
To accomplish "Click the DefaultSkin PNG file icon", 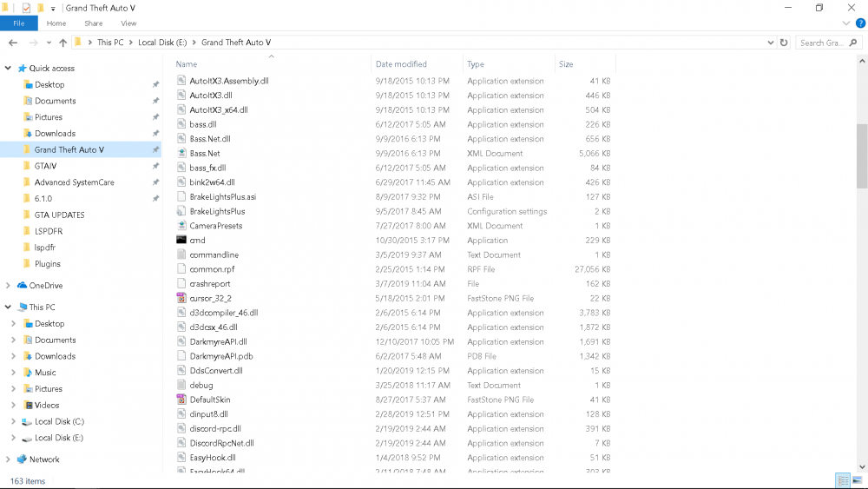I will [181, 400].
